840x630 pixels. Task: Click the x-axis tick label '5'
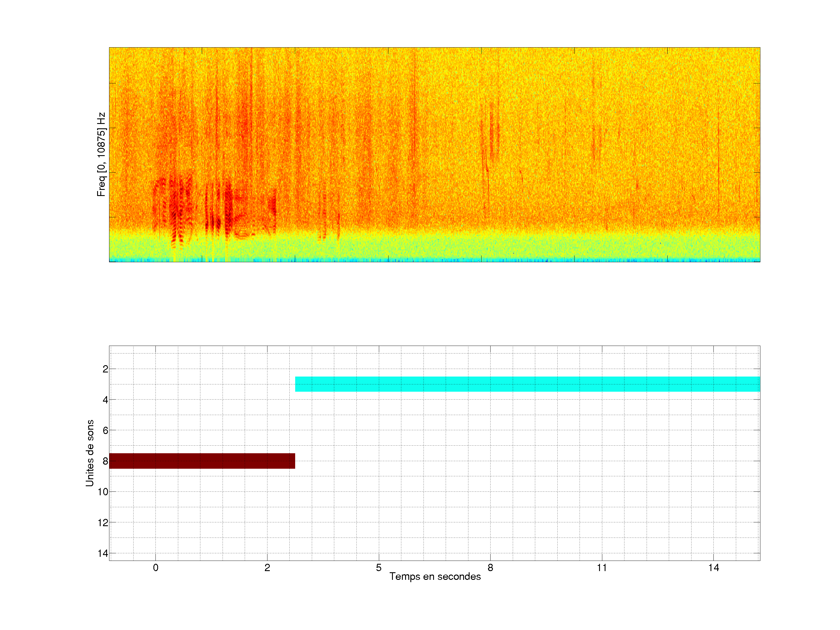click(x=379, y=568)
